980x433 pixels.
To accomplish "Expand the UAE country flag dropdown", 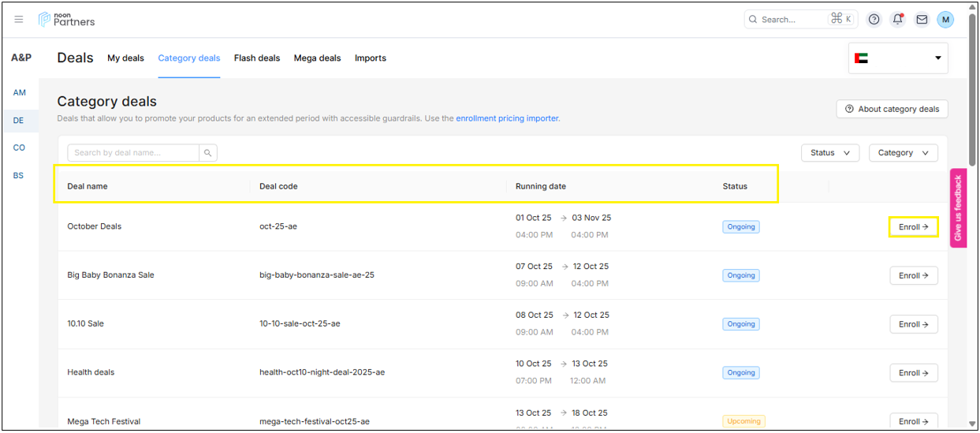I will point(898,58).
